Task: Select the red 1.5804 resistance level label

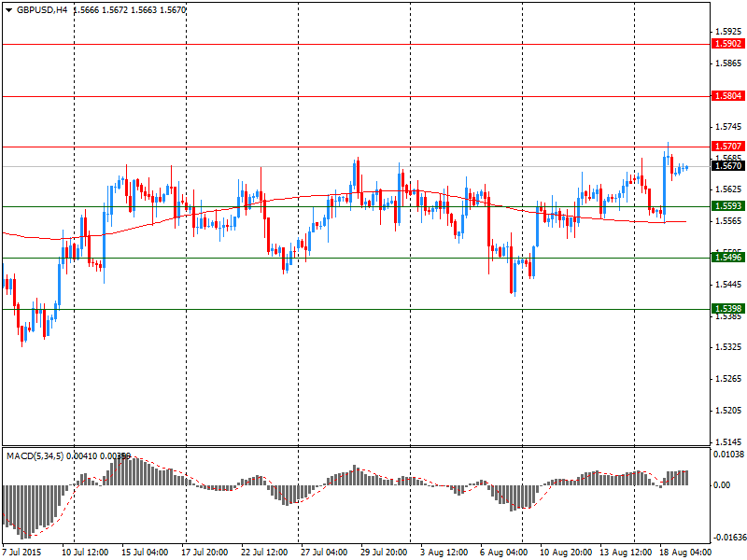Action: click(728, 96)
